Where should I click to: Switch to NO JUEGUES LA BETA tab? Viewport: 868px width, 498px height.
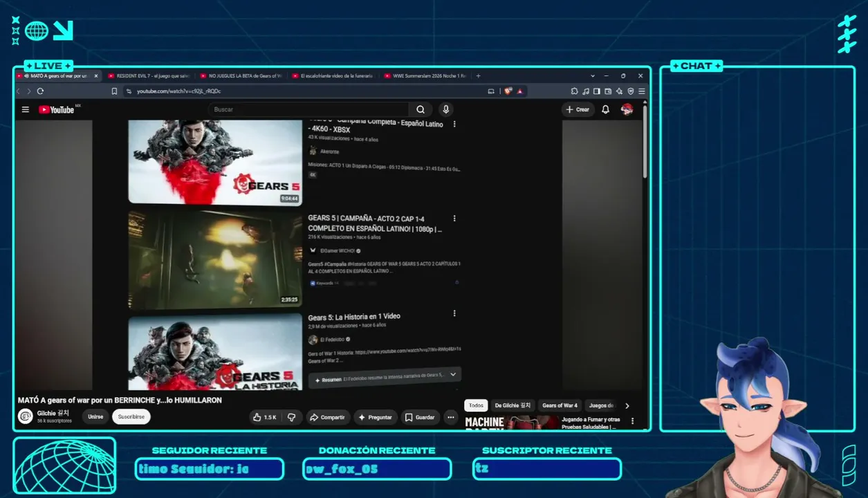click(x=240, y=75)
